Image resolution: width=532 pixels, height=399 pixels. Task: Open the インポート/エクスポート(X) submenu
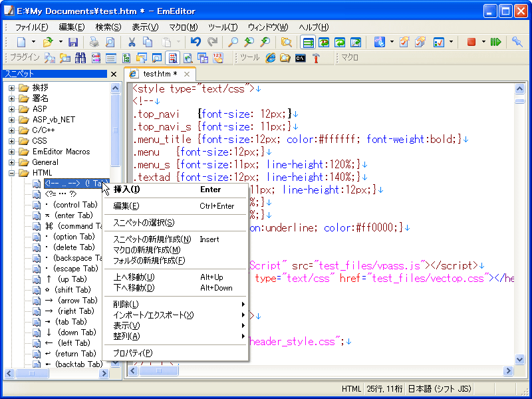176,315
